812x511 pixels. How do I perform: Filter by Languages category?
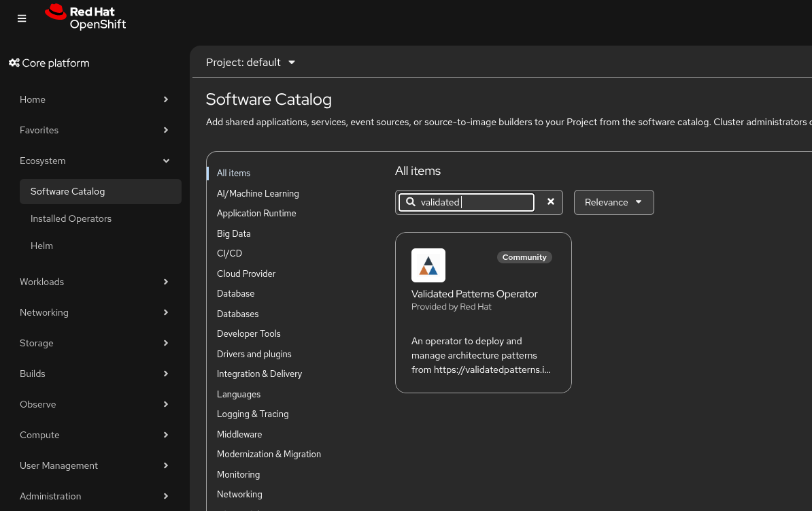[238, 394]
